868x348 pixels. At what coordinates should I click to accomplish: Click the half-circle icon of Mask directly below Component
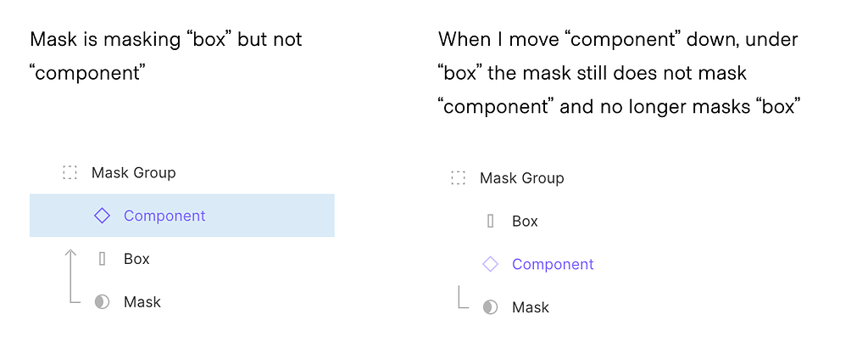[x=490, y=307]
